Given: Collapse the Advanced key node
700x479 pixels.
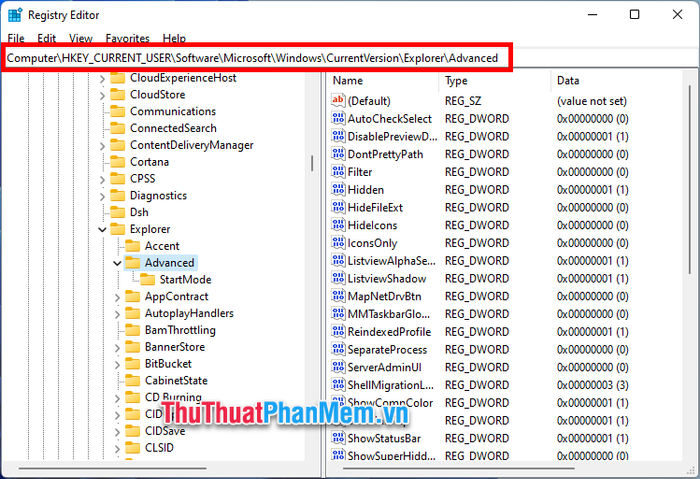Looking at the screenshot, I should 117,263.
